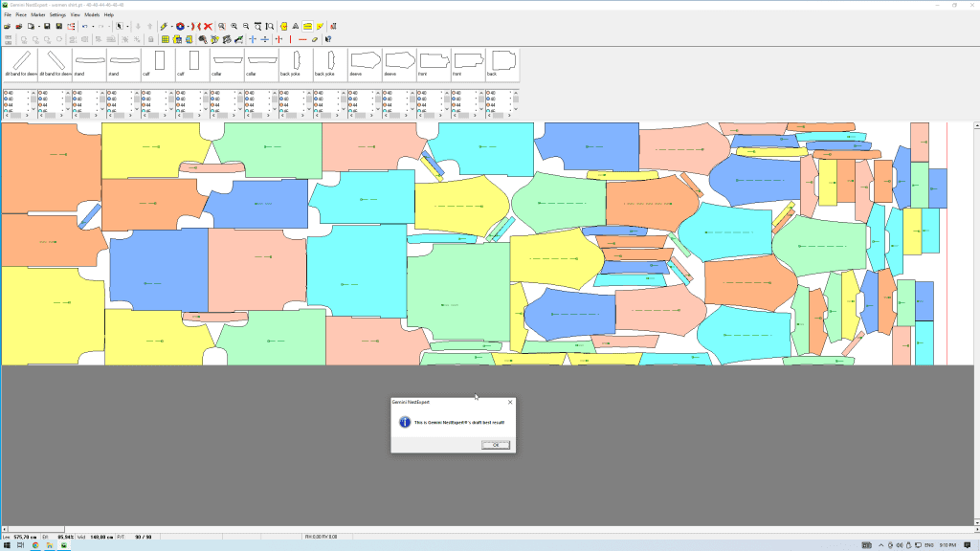Select the first sleeve piece thumbnail
This screenshot has height=551, width=980.
365,64
